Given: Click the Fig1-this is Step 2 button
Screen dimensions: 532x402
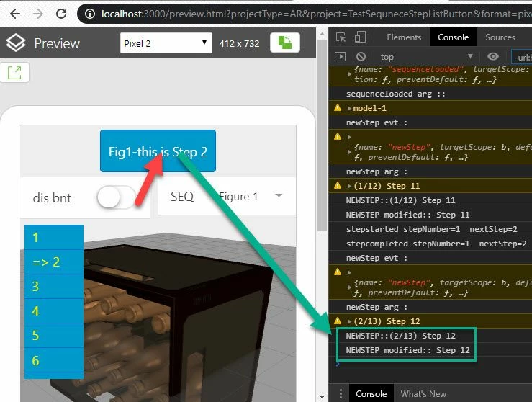Looking at the screenshot, I should (158, 151).
